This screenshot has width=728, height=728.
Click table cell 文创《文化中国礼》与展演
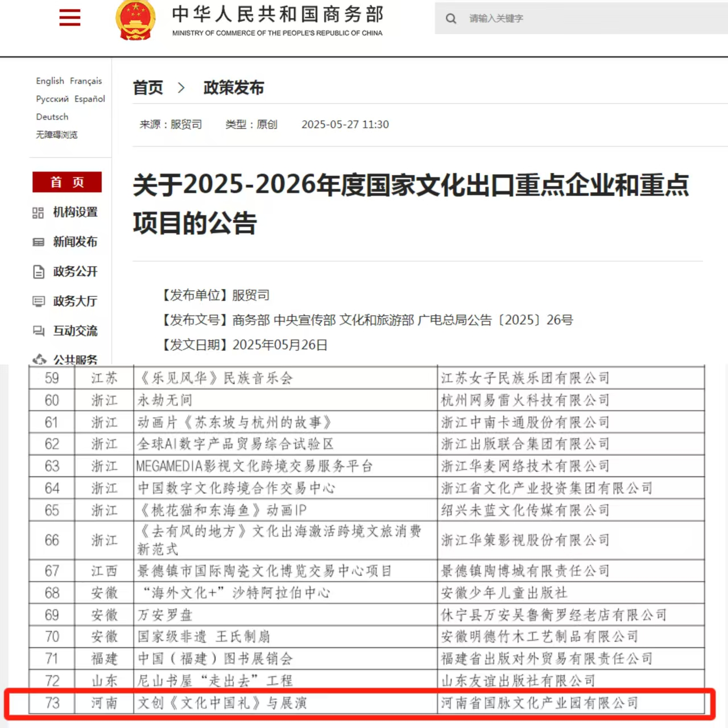pyautogui.click(x=286, y=704)
